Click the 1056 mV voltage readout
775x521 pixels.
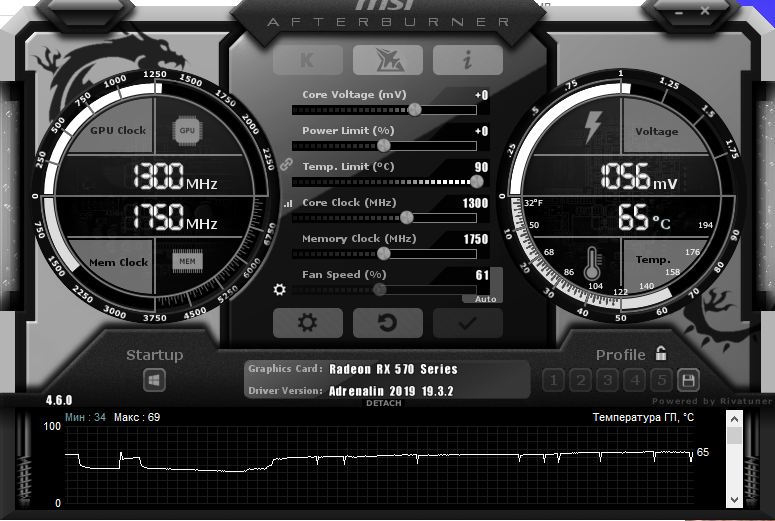(x=639, y=176)
